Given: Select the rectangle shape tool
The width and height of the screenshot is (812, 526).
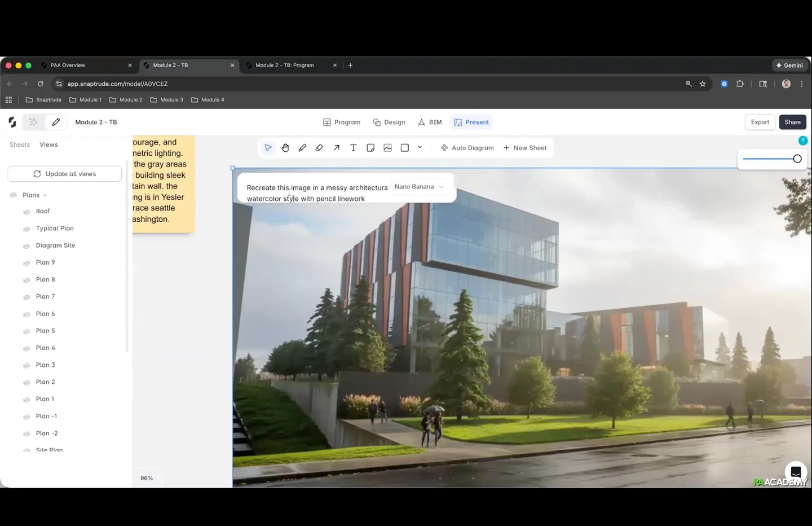Looking at the screenshot, I should coord(404,148).
